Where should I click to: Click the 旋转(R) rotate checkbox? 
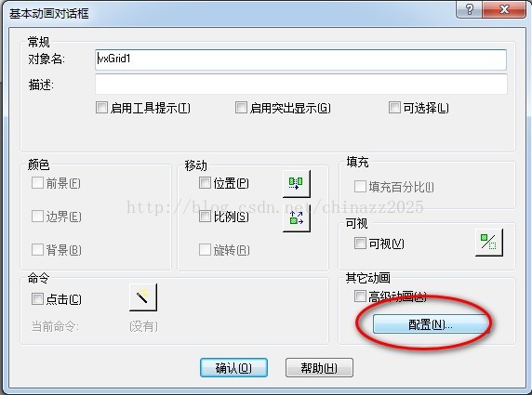pos(205,249)
